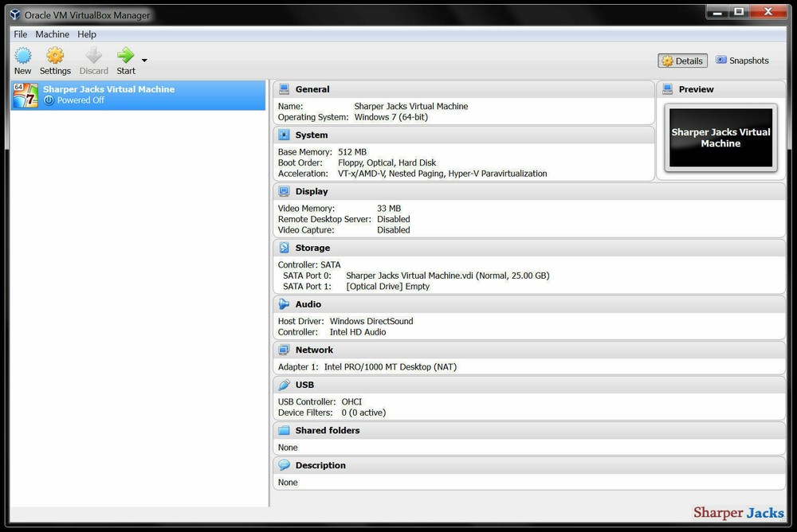797x532 pixels.
Task: Click the Shared folders section icon
Action: [284, 430]
